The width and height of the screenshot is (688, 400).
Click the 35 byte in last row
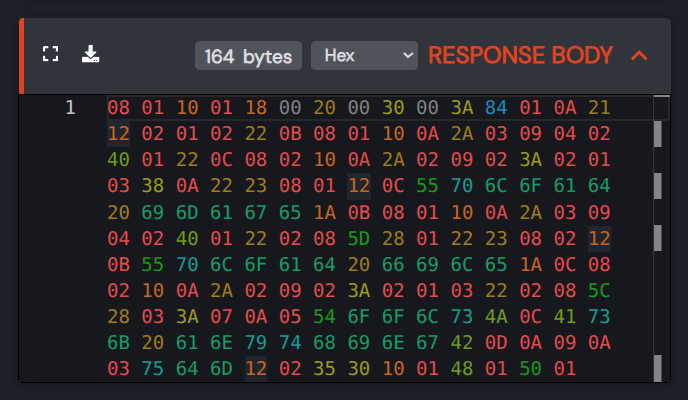click(x=324, y=367)
